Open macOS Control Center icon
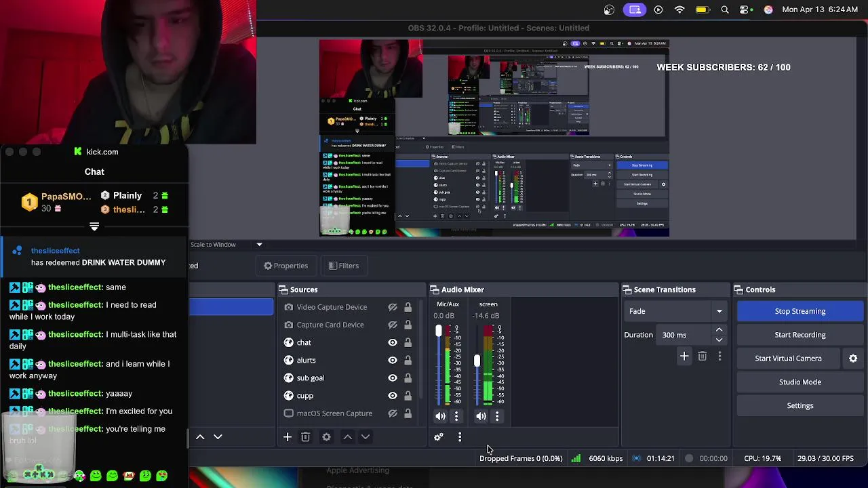The height and width of the screenshot is (488, 868). tap(745, 9)
